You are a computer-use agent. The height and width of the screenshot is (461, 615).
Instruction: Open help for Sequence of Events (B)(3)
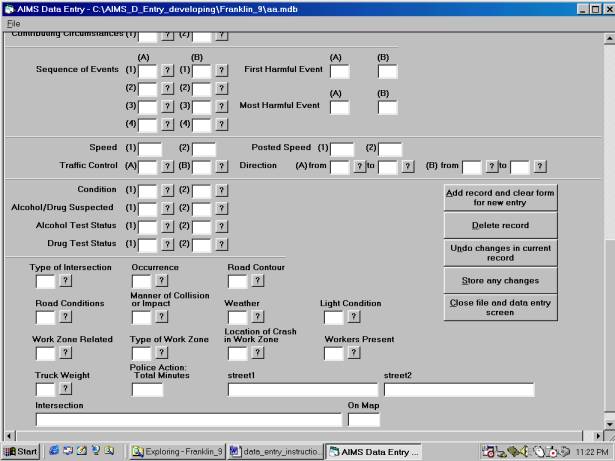[x=222, y=106]
